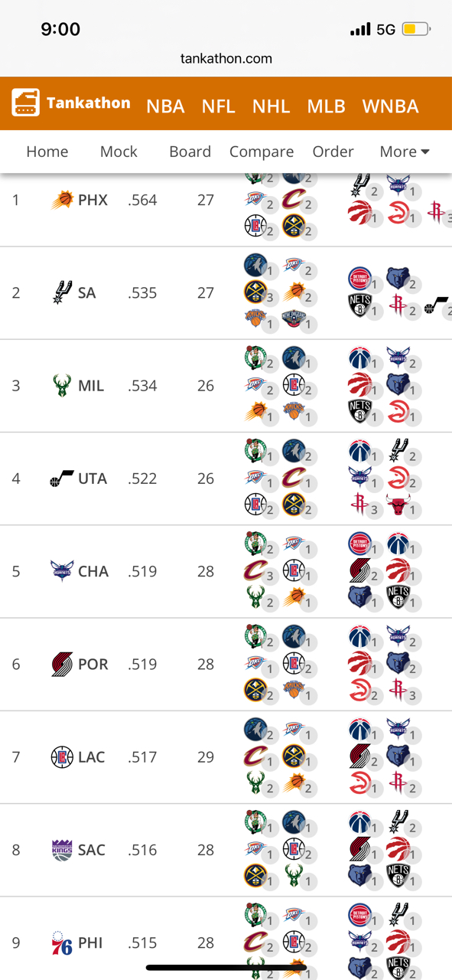Image resolution: width=452 pixels, height=980 pixels.
Task: Open the Compare tab
Action: click(x=262, y=152)
